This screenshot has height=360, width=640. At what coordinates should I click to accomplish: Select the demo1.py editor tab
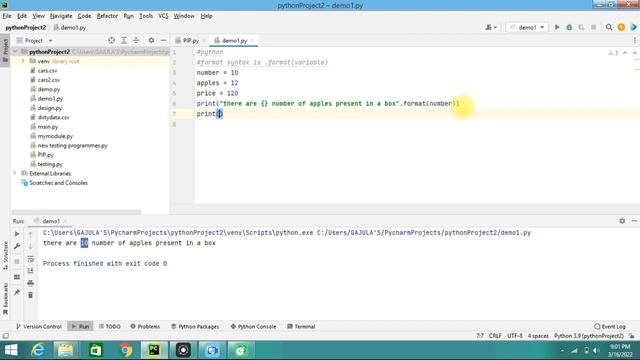[x=234, y=40]
